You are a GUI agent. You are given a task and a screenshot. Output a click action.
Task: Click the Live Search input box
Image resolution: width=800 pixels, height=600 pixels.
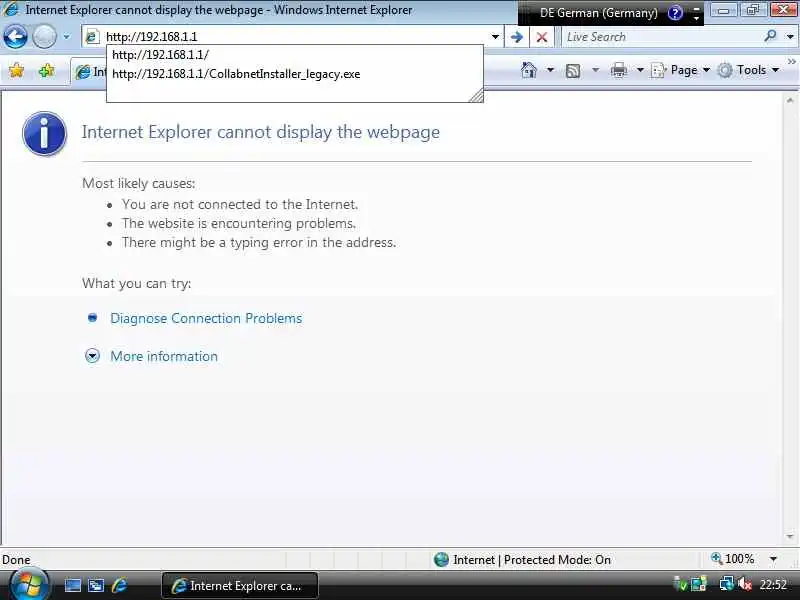[x=660, y=37]
